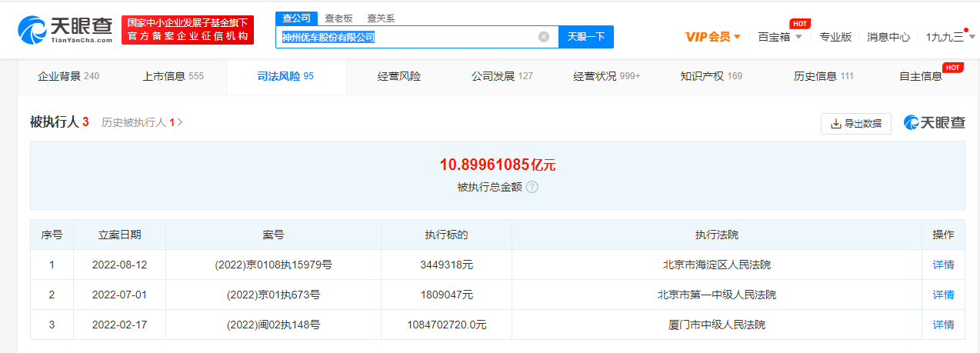Click the 执行标的 column header

[x=446, y=235]
